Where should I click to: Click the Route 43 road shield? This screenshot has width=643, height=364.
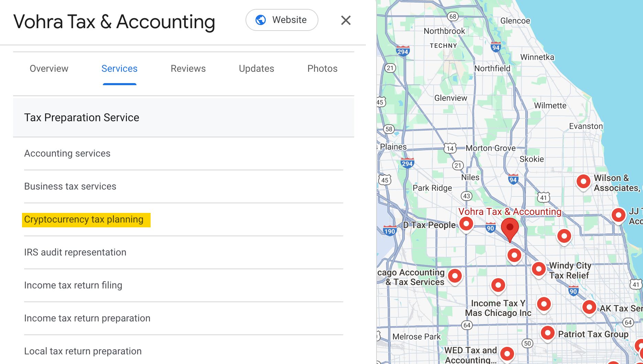coord(466,196)
